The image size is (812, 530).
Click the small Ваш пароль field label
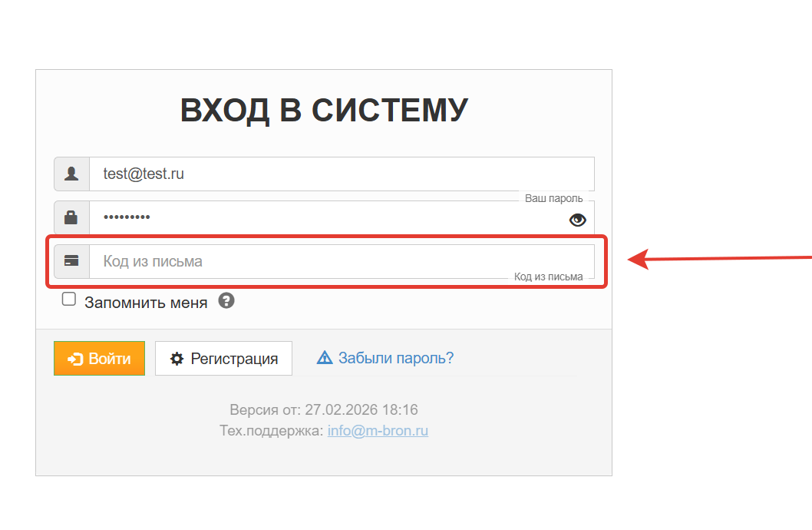(553, 198)
